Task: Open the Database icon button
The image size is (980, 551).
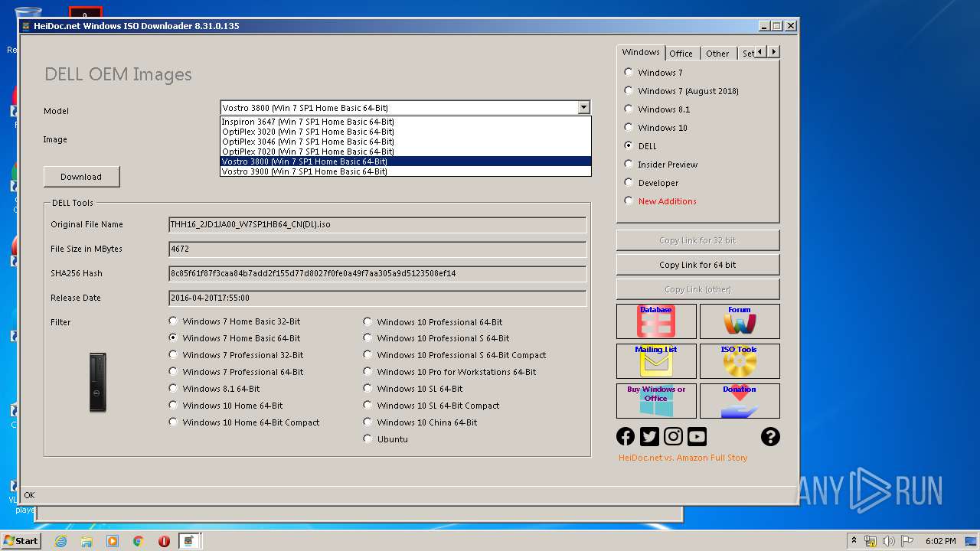Action: click(x=656, y=321)
